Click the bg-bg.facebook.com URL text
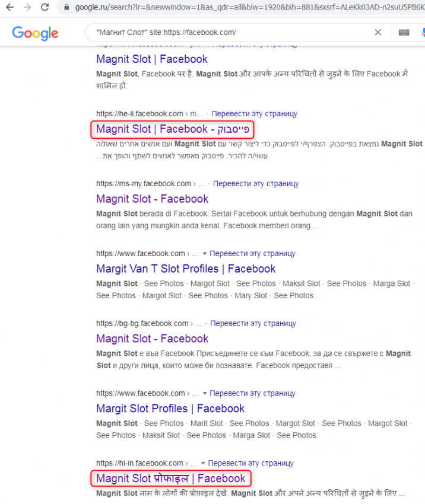Viewport: 425px width, 504px height. 142,323
